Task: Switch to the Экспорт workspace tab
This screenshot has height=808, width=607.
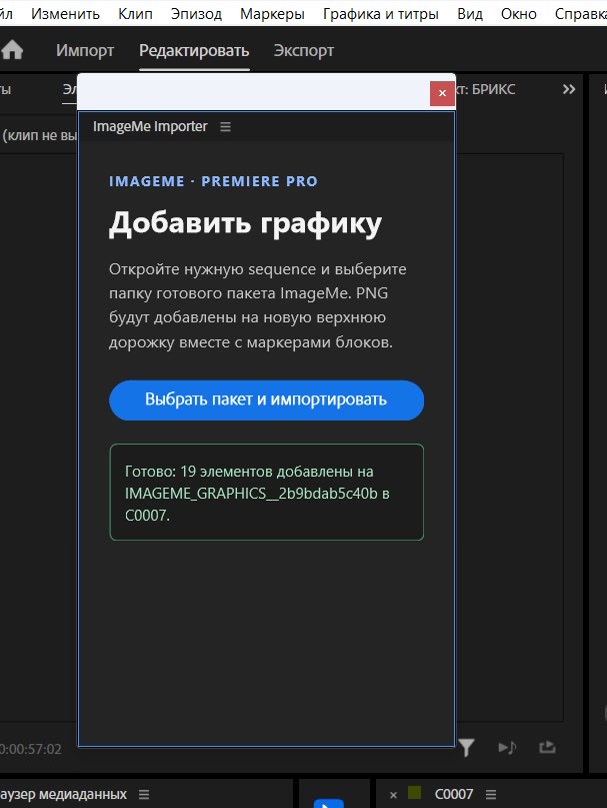Action: coord(304,50)
